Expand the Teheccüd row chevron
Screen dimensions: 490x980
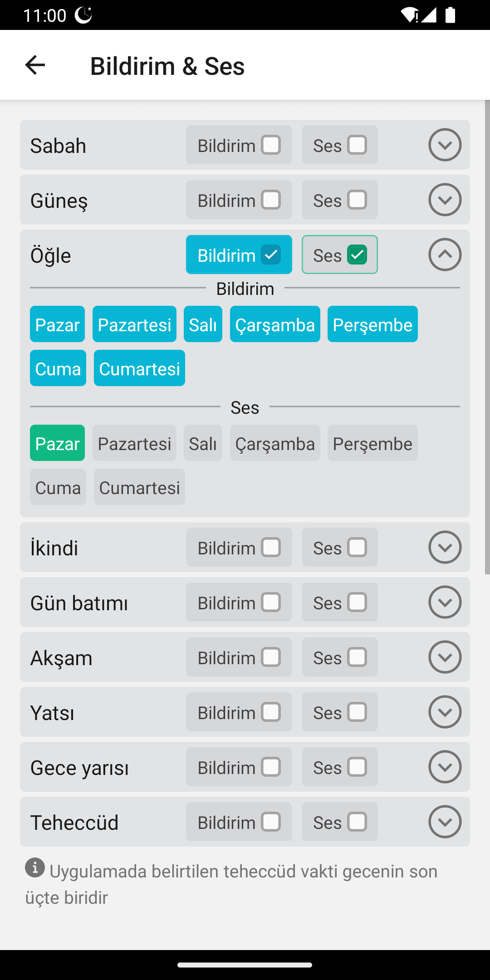tap(445, 822)
